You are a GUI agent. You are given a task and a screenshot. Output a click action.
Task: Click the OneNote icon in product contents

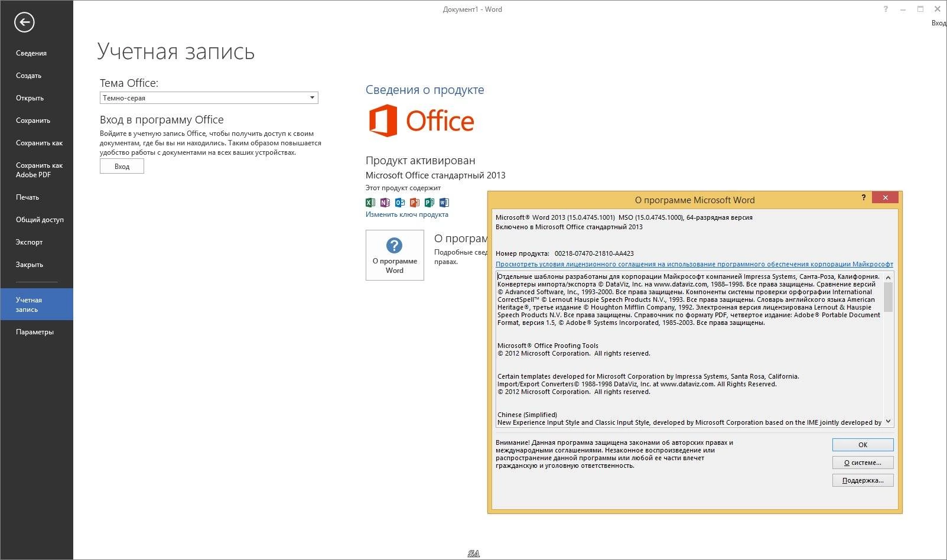click(385, 202)
